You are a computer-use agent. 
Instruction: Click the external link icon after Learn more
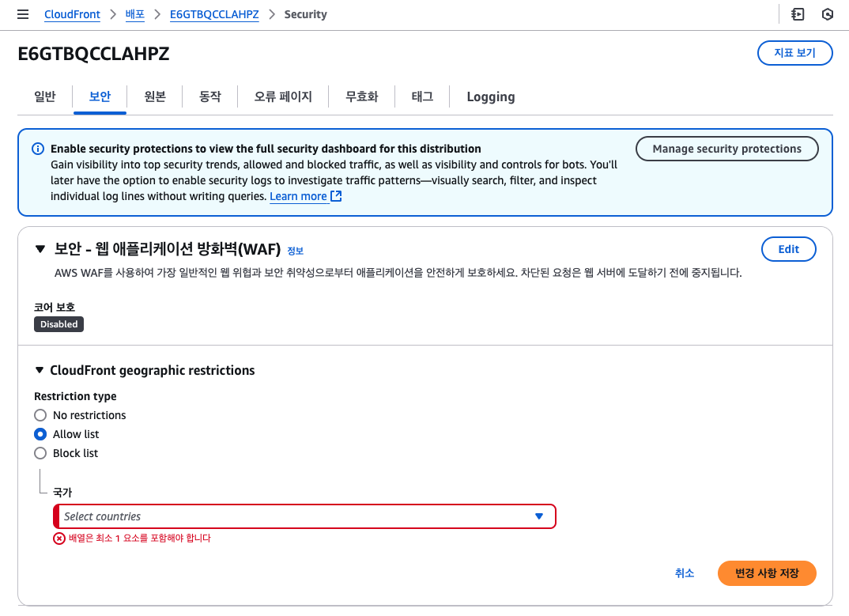[x=336, y=196]
